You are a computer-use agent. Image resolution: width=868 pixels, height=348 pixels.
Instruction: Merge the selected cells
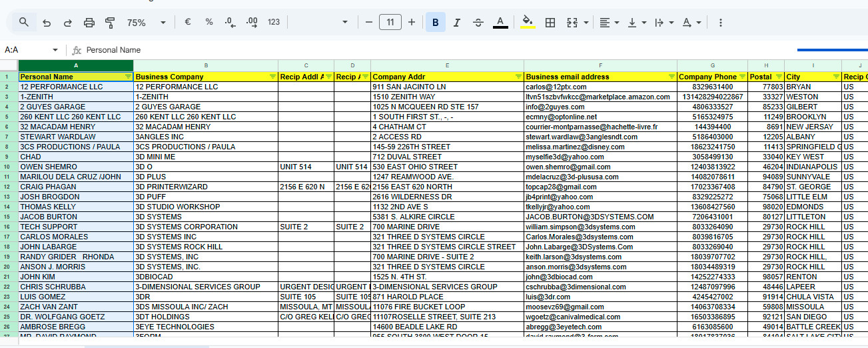point(572,23)
